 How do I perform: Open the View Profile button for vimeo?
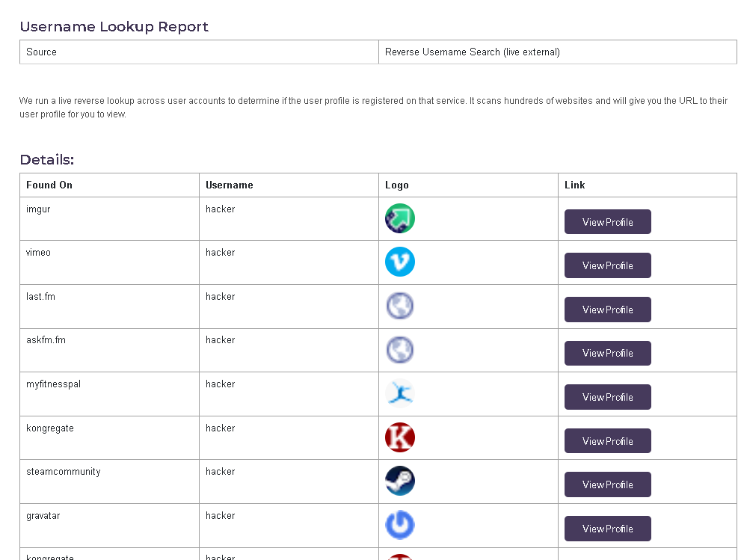click(607, 265)
